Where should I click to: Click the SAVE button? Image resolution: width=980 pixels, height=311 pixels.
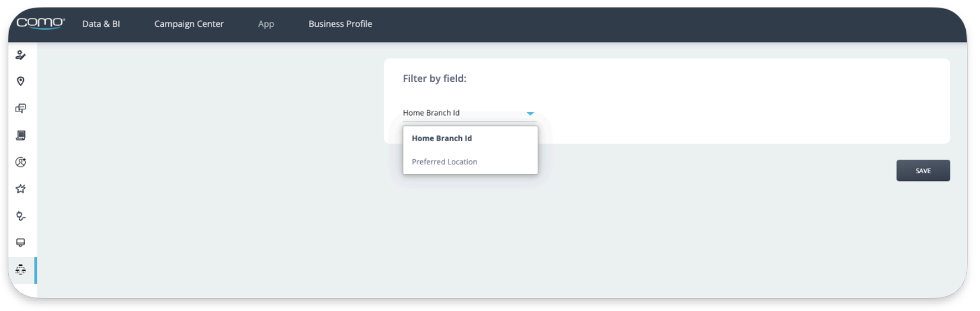(x=923, y=170)
